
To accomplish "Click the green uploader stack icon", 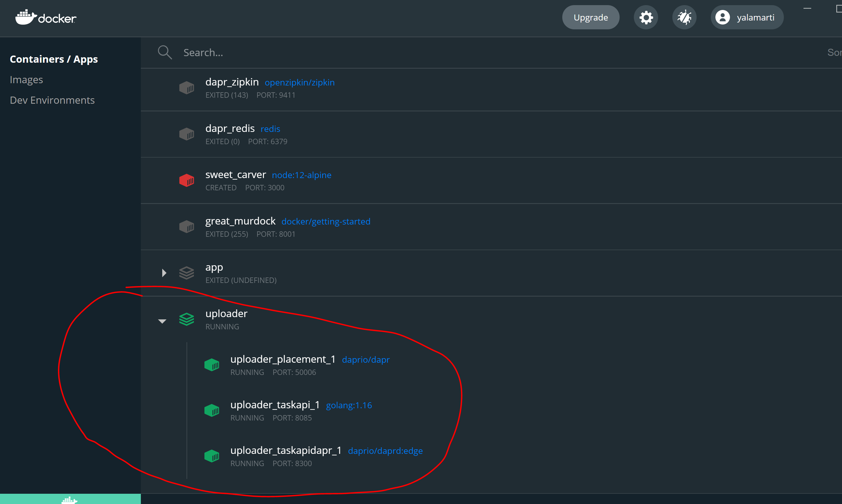I will pos(186,319).
